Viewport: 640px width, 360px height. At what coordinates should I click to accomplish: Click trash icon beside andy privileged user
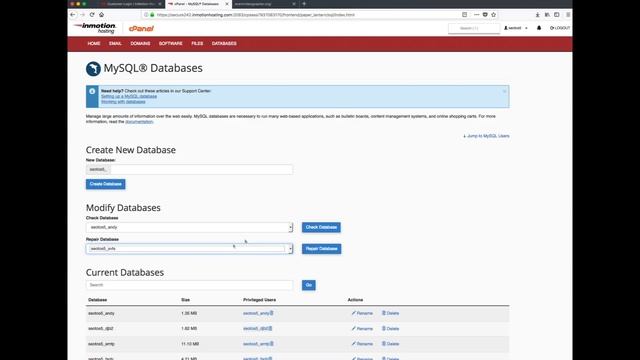tap(271, 313)
